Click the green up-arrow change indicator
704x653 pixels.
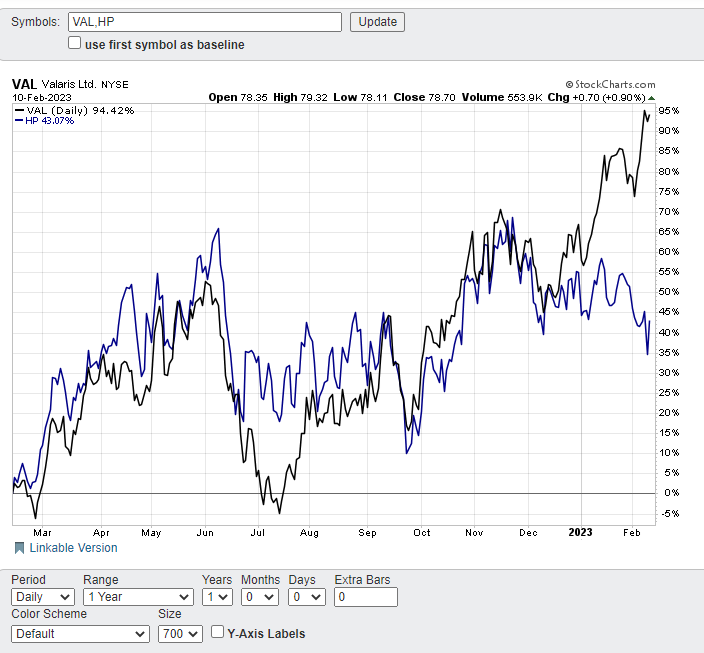(651, 98)
